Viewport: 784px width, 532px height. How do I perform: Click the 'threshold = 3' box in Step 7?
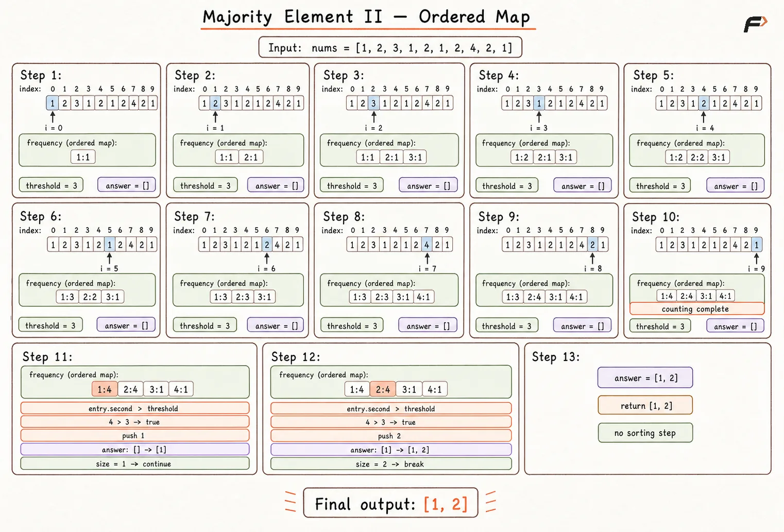(x=205, y=325)
